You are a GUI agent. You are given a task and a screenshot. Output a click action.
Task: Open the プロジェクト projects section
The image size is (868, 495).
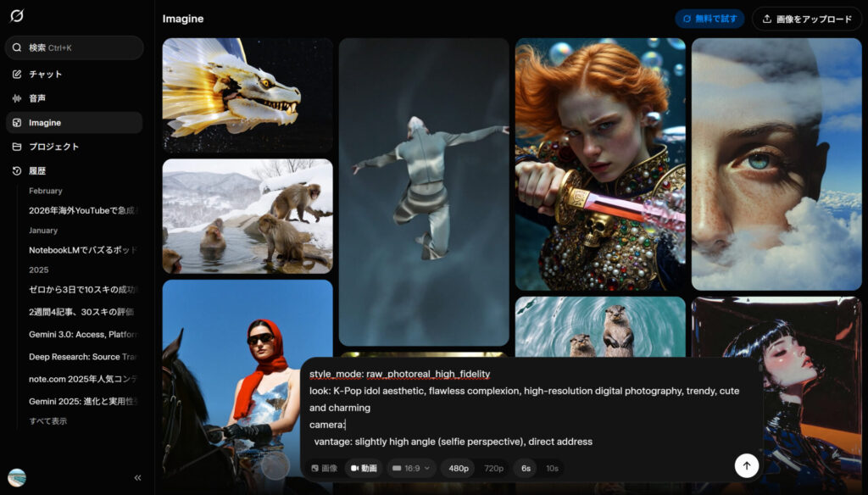(x=53, y=147)
